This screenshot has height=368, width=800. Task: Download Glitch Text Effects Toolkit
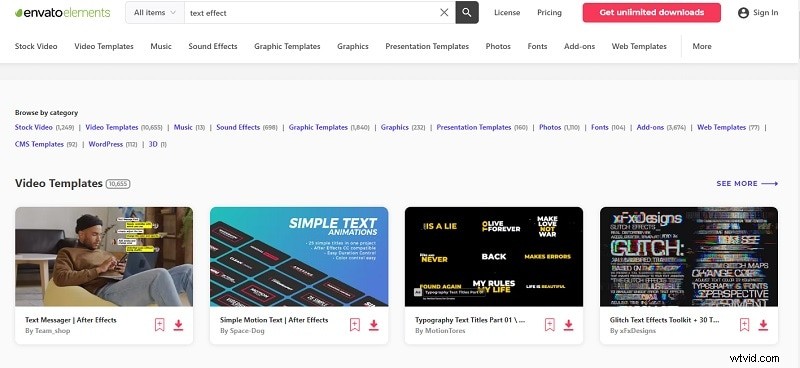(763, 325)
